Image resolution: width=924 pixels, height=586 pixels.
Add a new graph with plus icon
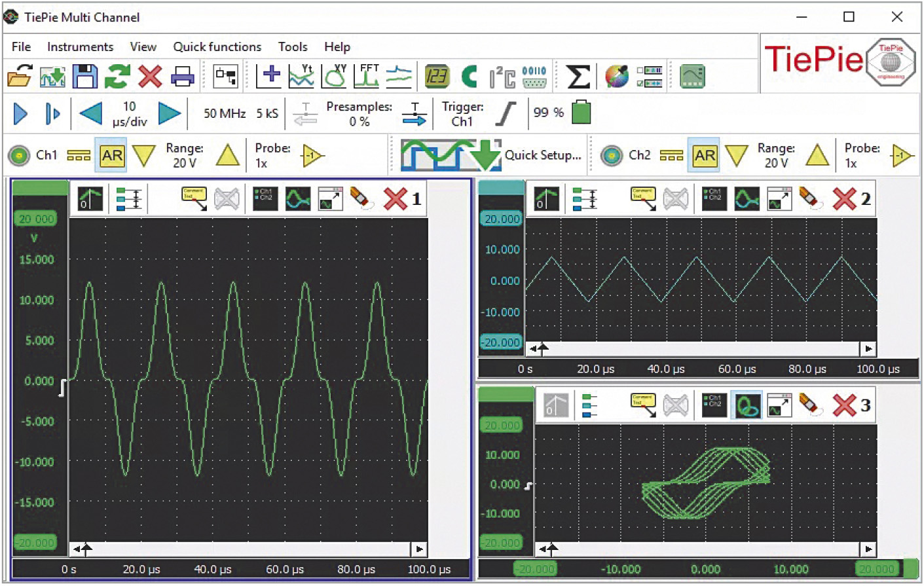tap(268, 76)
